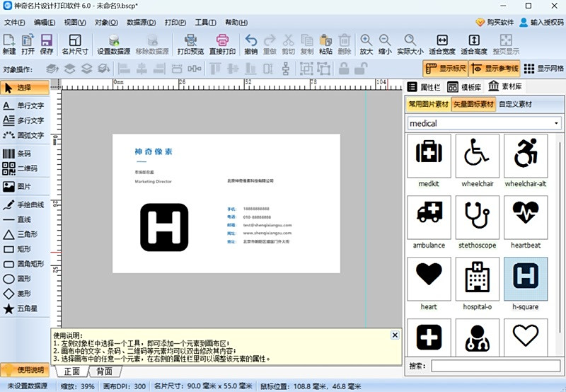The height and width of the screenshot is (392, 566).
Task: Select the five-point star (五角星) tool
Action: pyautogui.click(x=23, y=309)
